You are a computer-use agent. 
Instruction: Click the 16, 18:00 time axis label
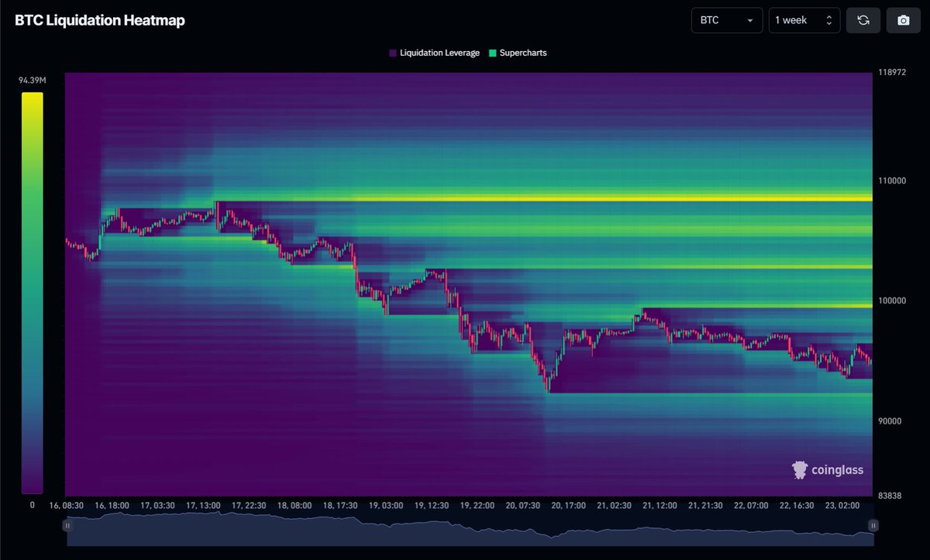click(112, 505)
